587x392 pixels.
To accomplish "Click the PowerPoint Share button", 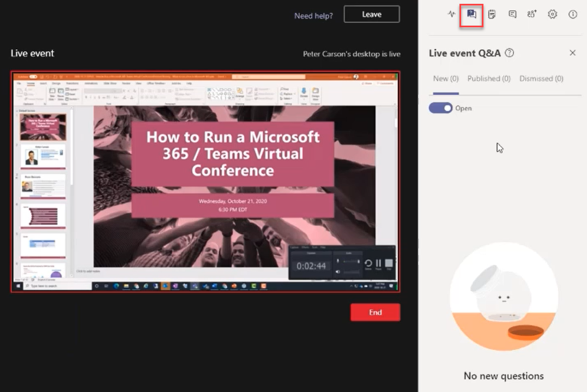I will pos(367,83).
